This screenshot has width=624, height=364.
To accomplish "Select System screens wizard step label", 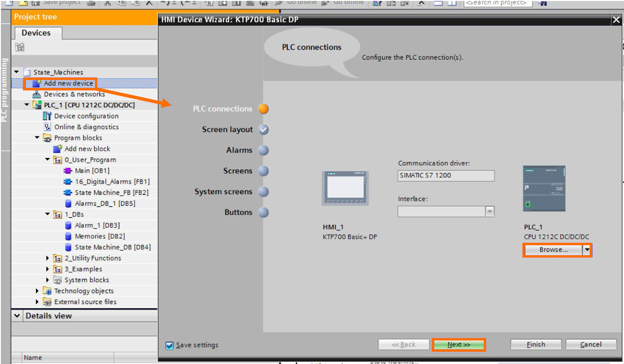I will [223, 192].
